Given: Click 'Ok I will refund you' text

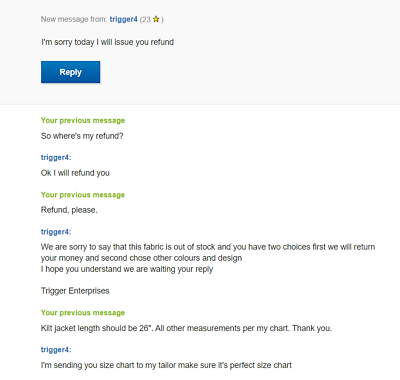Looking at the screenshot, I should [75, 173].
